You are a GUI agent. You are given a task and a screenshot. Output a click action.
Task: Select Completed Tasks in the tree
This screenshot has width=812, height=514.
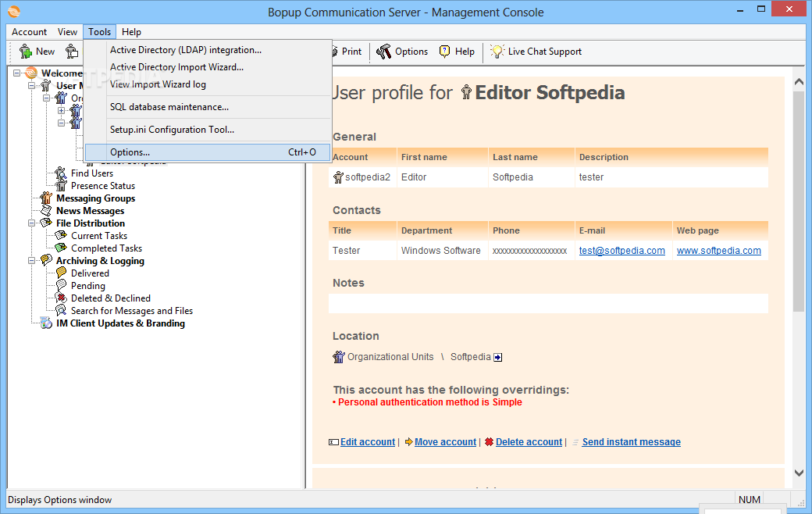(106, 248)
